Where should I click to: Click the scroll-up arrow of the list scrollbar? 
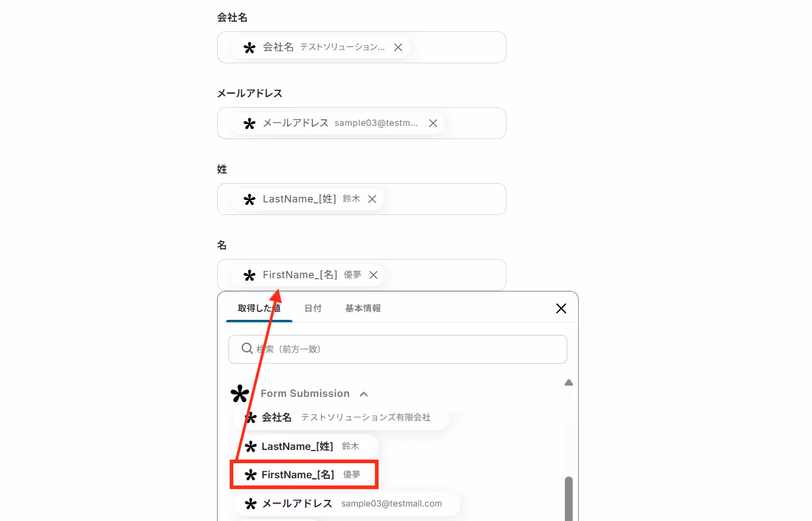pyautogui.click(x=568, y=382)
